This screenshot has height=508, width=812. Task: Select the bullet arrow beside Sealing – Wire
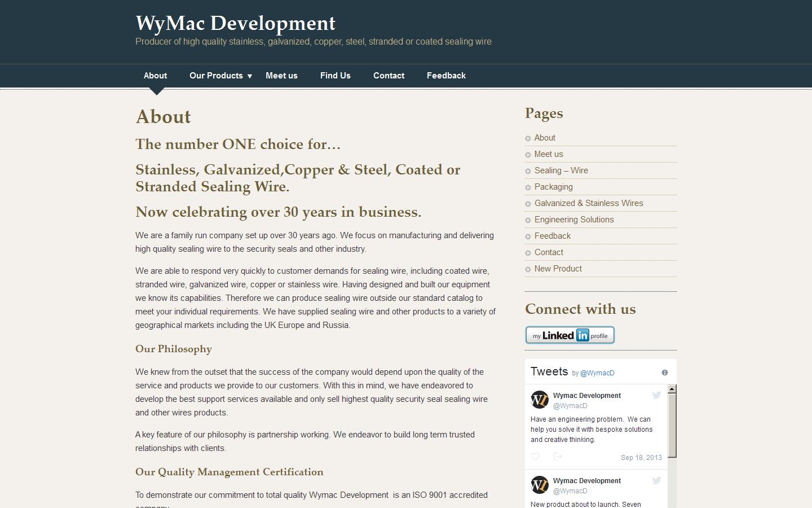click(528, 170)
